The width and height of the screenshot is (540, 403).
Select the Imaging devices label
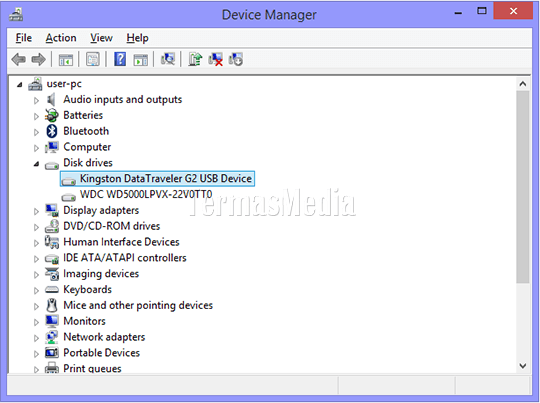(101, 274)
